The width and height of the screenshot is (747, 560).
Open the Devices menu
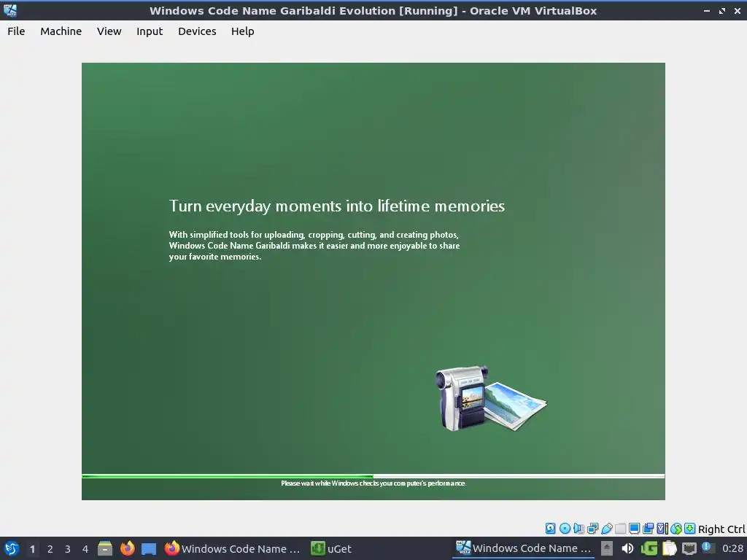[x=197, y=31]
